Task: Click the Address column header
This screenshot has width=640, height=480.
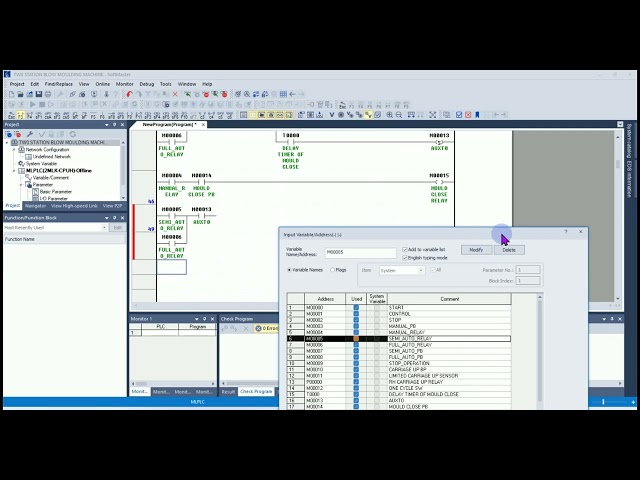Action: tap(325, 299)
